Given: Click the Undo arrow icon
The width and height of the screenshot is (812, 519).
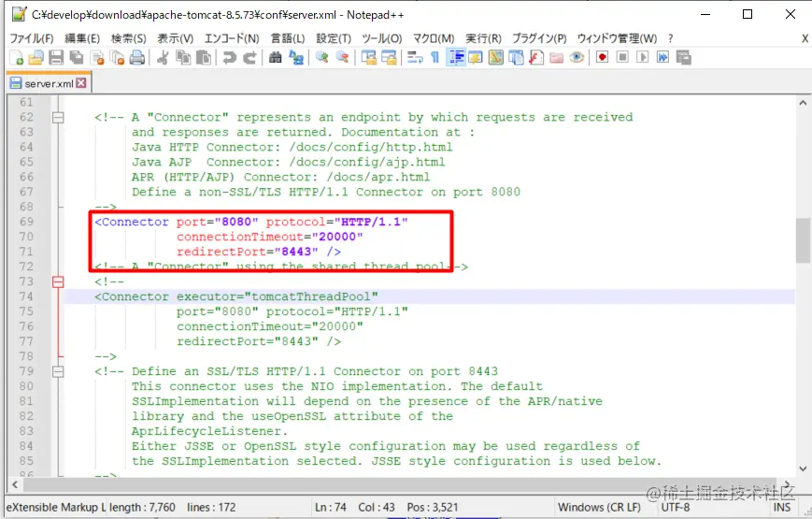Looking at the screenshot, I should [x=229, y=58].
